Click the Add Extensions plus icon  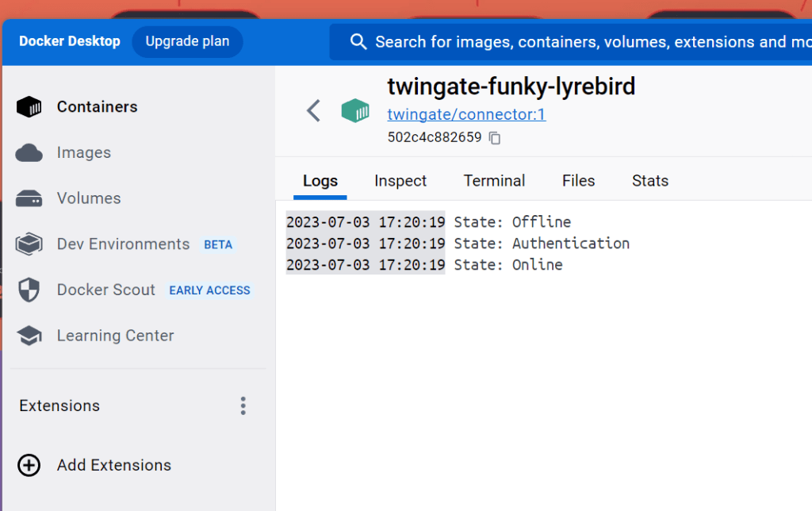29,465
